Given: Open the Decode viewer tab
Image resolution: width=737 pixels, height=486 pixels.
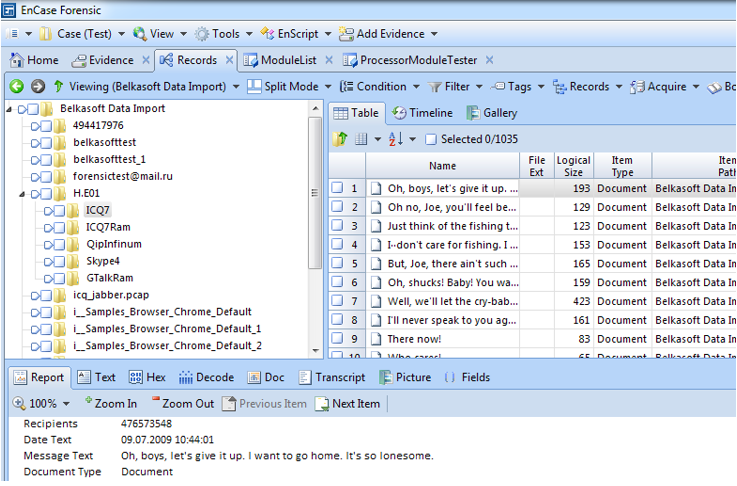Looking at the screenshot, I should tap(206, 377).
